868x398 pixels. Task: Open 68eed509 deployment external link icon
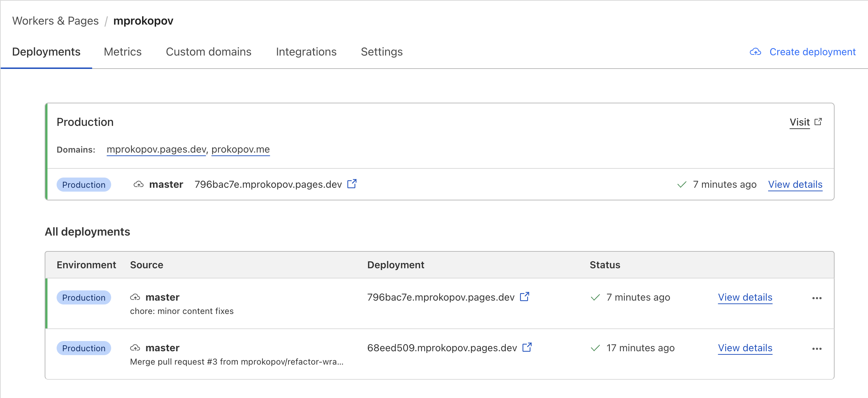[527, 347]
